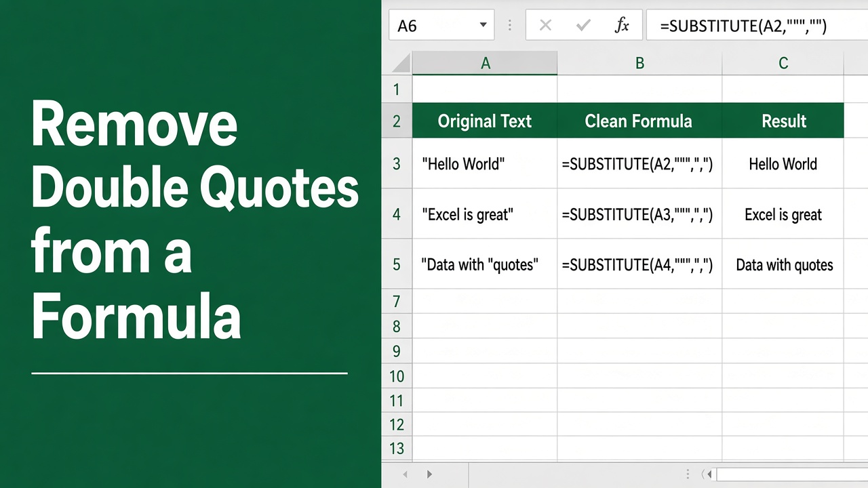Select the result cell "Hello World" in column C
This screenshot has width=868, height=488.
pos(783,163)
